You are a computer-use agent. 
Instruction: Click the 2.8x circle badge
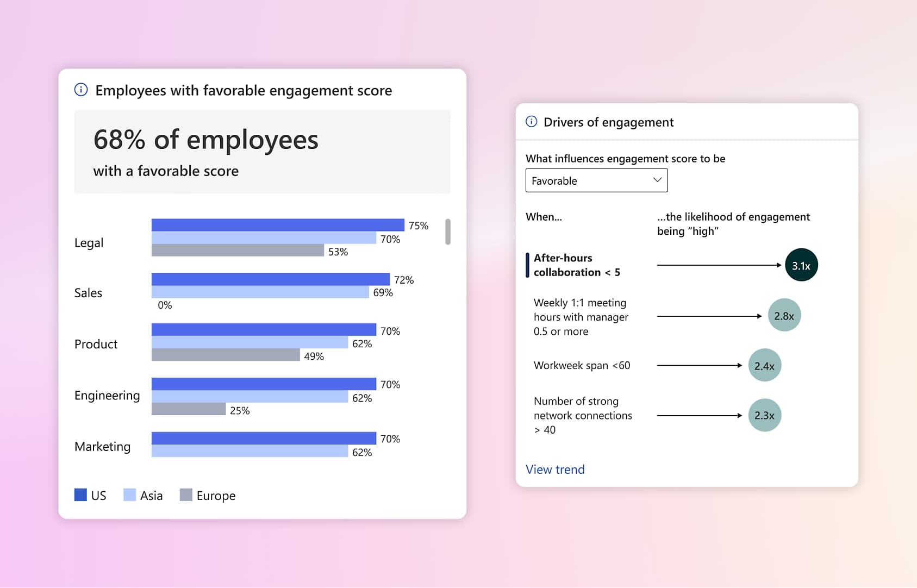tap(784, 315)
